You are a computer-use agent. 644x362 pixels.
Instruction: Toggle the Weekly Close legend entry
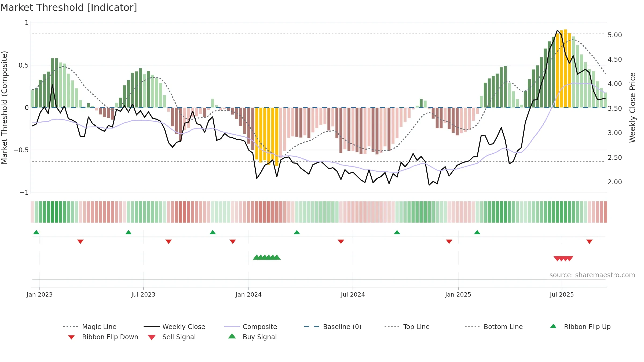(174, 327)
